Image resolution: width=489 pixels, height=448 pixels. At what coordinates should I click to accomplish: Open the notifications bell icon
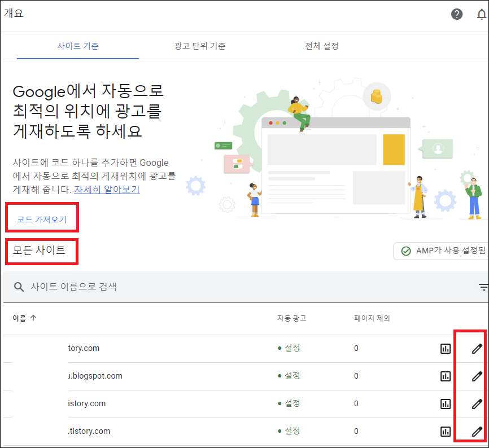point(482,14)
